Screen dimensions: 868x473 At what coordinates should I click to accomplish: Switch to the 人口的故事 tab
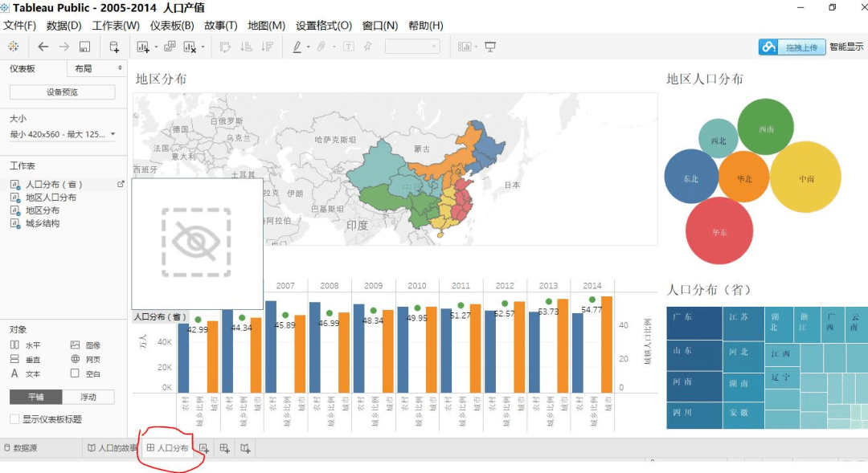click(x=113, y=448)
